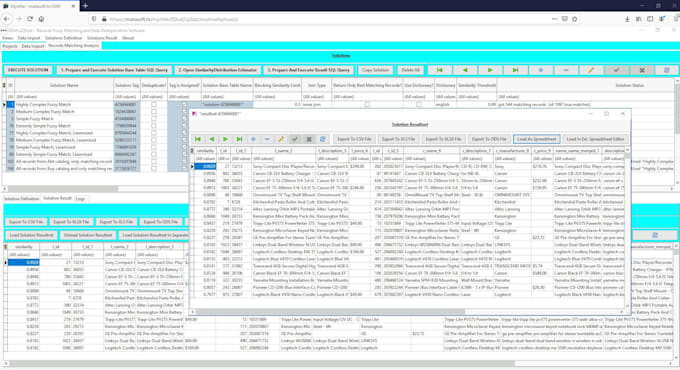Go to first record in solutions navigator
This screenshot has height=370, width=680.
440,70
